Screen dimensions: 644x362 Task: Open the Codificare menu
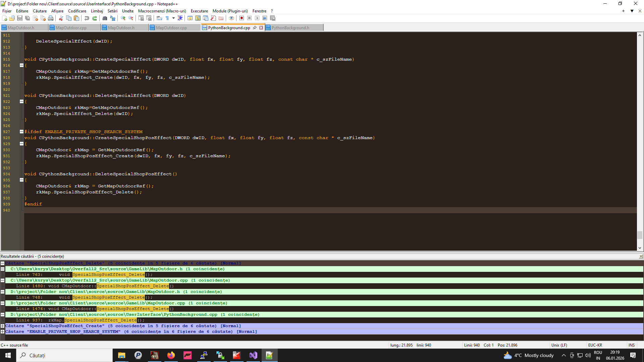tap(77, 11)
